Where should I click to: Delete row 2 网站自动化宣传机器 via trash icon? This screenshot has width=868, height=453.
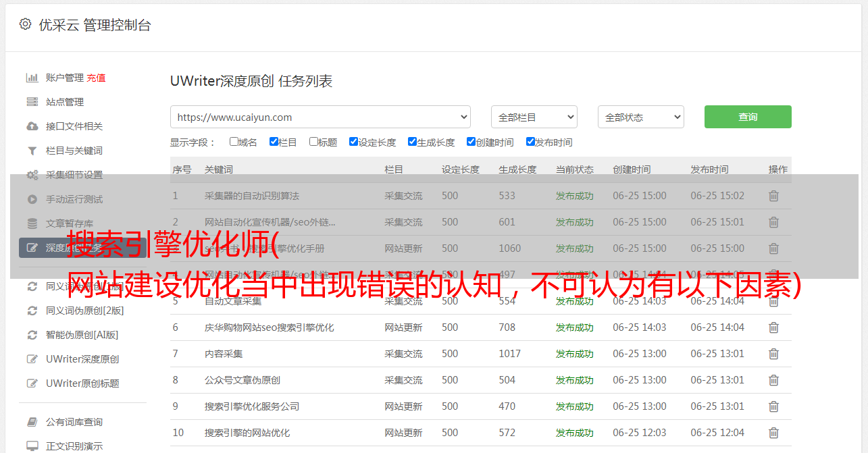773,222
